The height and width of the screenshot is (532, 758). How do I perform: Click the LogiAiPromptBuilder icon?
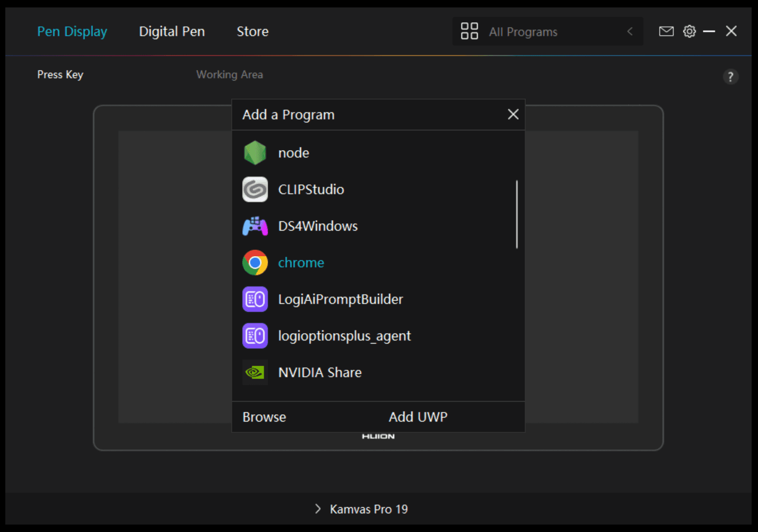[255, 299]
